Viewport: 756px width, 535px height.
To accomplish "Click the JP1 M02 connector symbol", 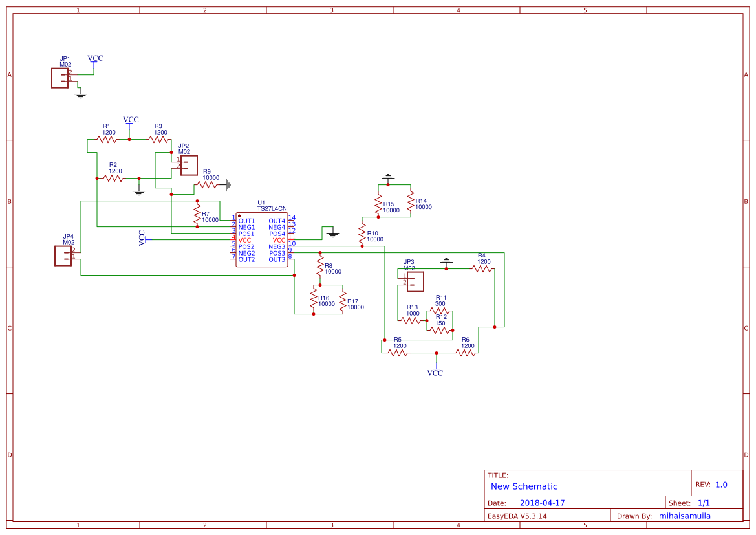I will 59,78.
